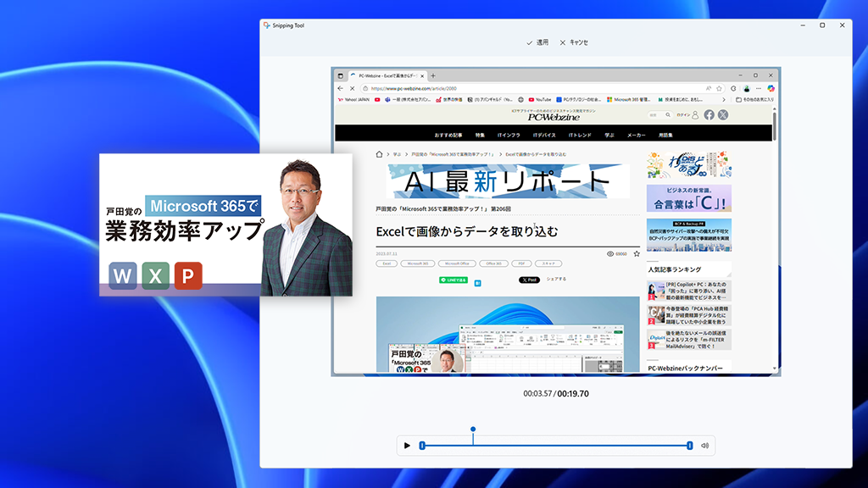
Task: Open the その他のお気に入り bookmarks folder
Action: point(754,100)
